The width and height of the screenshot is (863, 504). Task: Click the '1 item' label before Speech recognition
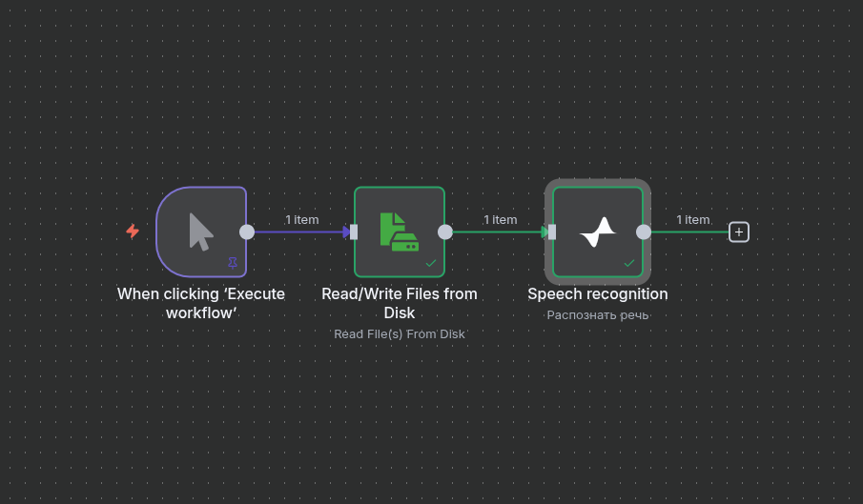[x=501, y=220]
